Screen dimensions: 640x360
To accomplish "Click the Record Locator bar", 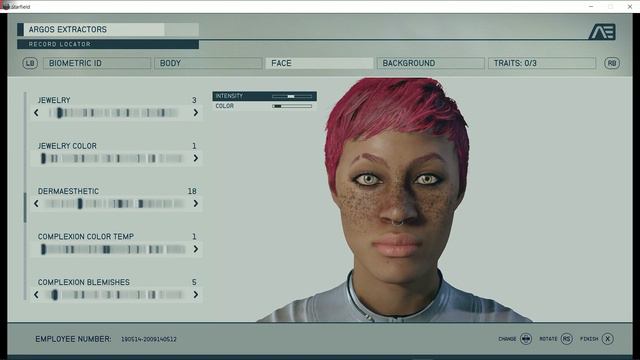I will [x=108, y=44].
